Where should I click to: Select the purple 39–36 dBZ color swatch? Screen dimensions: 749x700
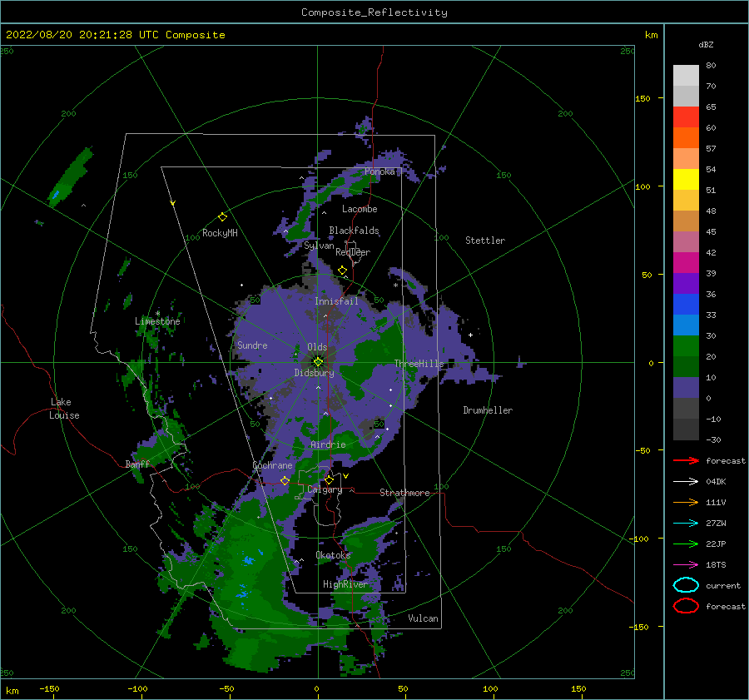[686, 283]
